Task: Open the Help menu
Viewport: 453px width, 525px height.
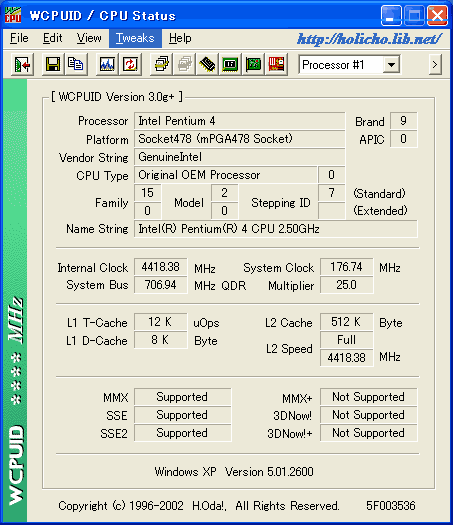Action: click(x=180, y=38)
